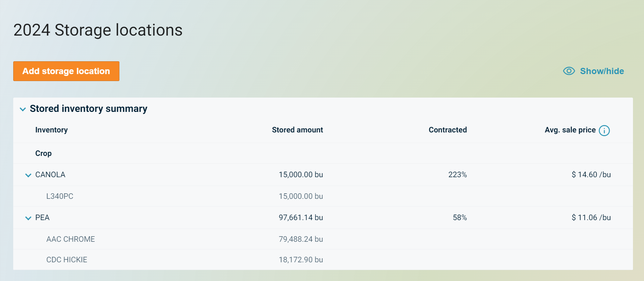Click PEA's 58% contracted value
Viewport: 644px width, 281px height.
click(460, 218)
